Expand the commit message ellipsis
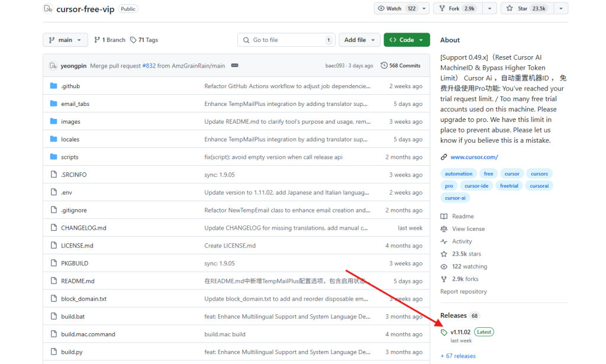Viewport: 606px width, 364px height. pyautogui.click(x=234, y=66)
